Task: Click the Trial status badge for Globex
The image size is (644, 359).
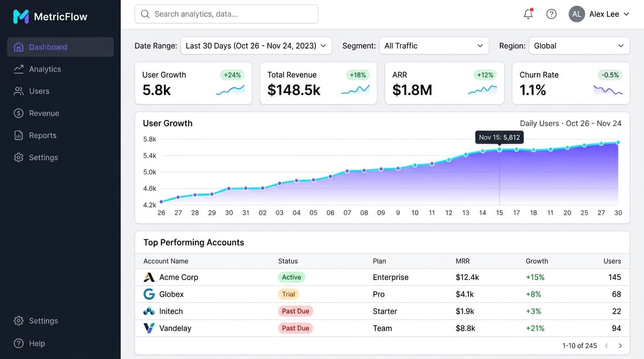Action: (x=288, y=294)
